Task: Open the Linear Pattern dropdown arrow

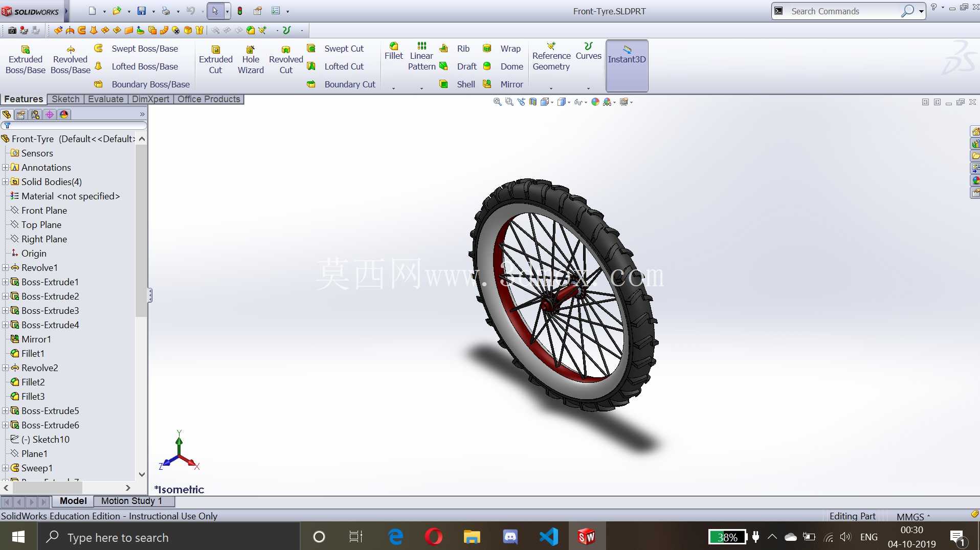Action: click(x=421, y=88)
